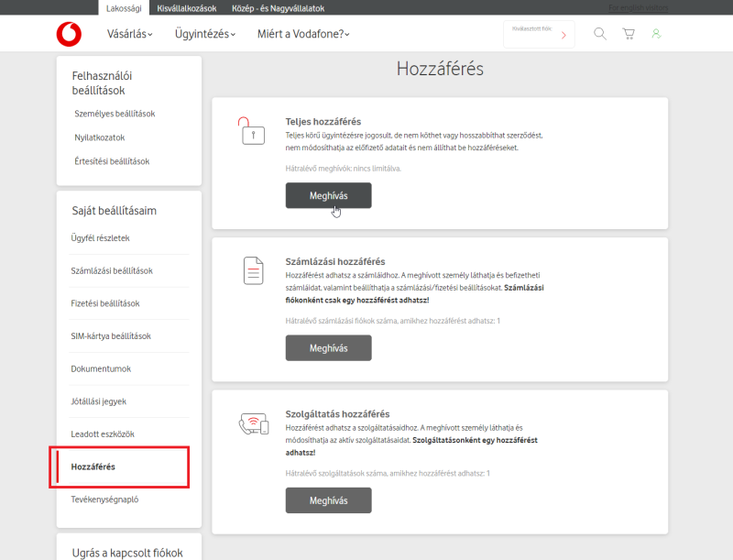733x560 pixels.
Task: Click the invoice document icon for Számlázási hozzáférés
Action: tap(254, 270)
